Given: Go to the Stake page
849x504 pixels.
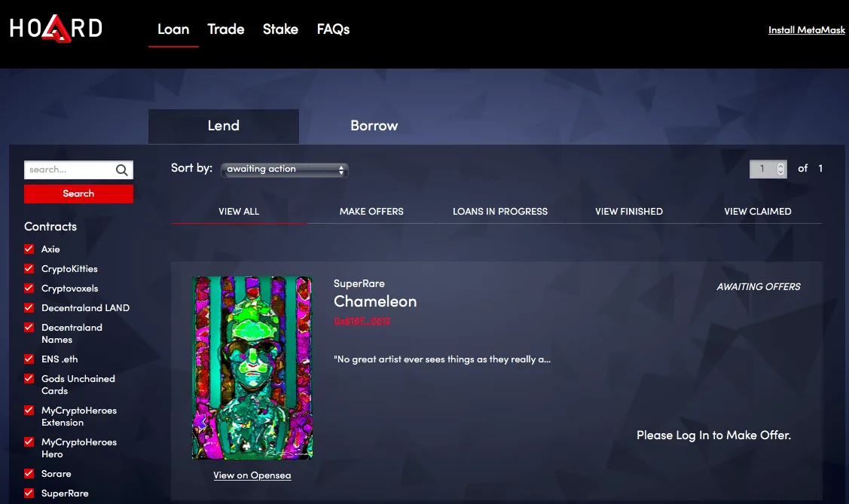Looking at the screenshot, I should (280, 29).
